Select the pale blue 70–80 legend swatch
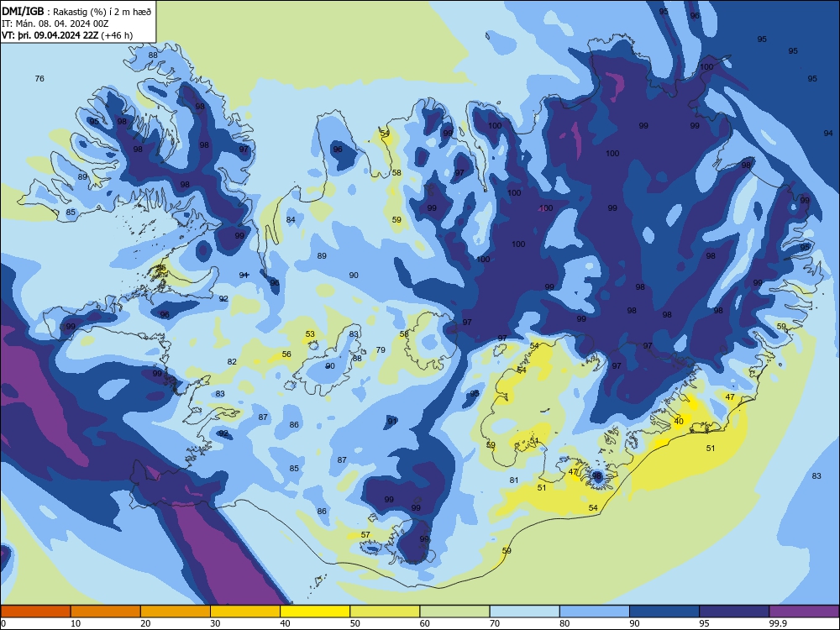The image size is (840, 630). pos(524,612)
